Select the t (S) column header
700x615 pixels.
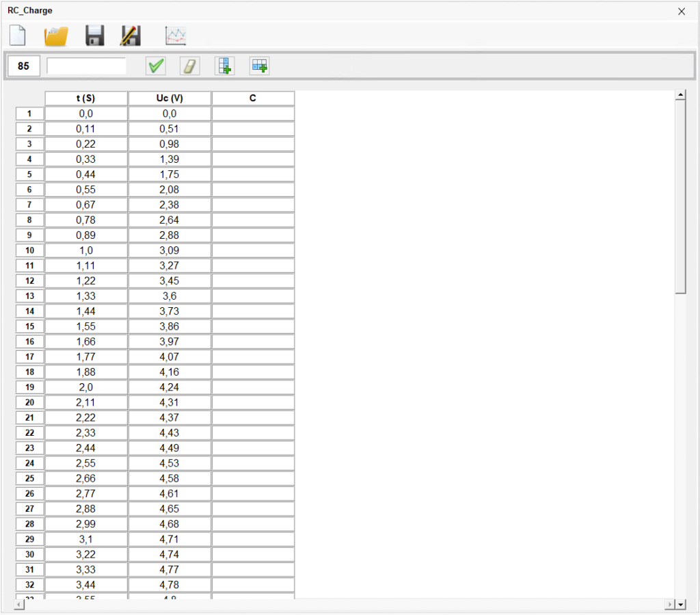(86, 99)
